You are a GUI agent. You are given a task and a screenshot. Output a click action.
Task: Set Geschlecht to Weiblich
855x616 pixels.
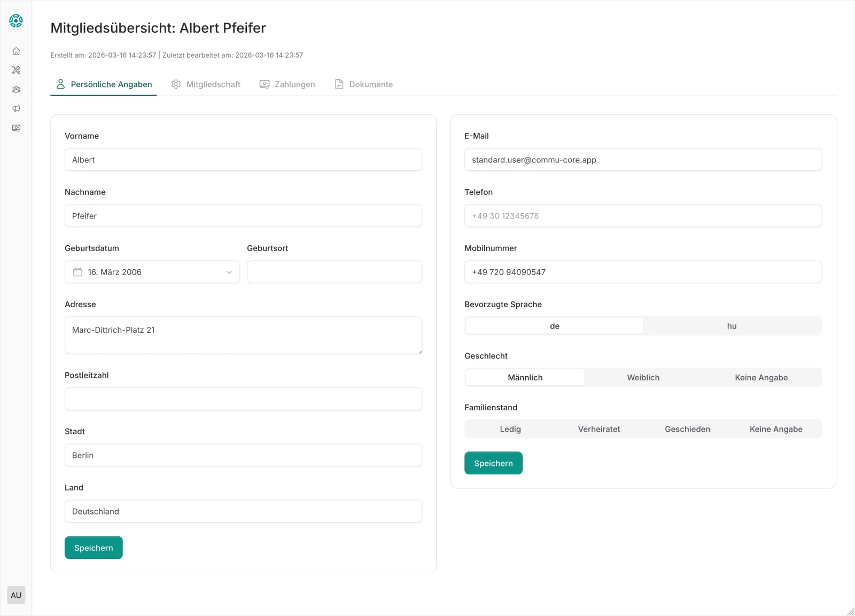[x=643, y=377]
